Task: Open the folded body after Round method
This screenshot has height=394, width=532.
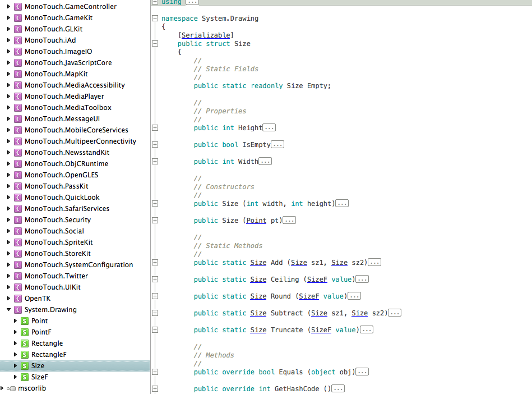Action: tap(354, 296)
